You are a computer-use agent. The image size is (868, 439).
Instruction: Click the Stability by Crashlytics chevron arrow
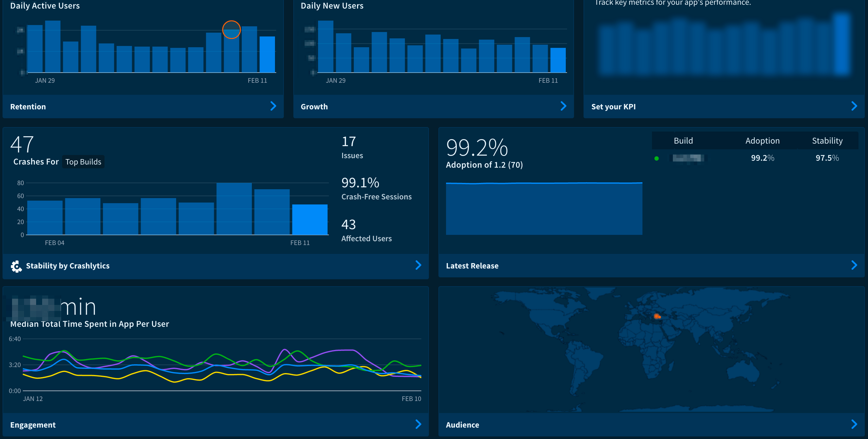(418, 265)
